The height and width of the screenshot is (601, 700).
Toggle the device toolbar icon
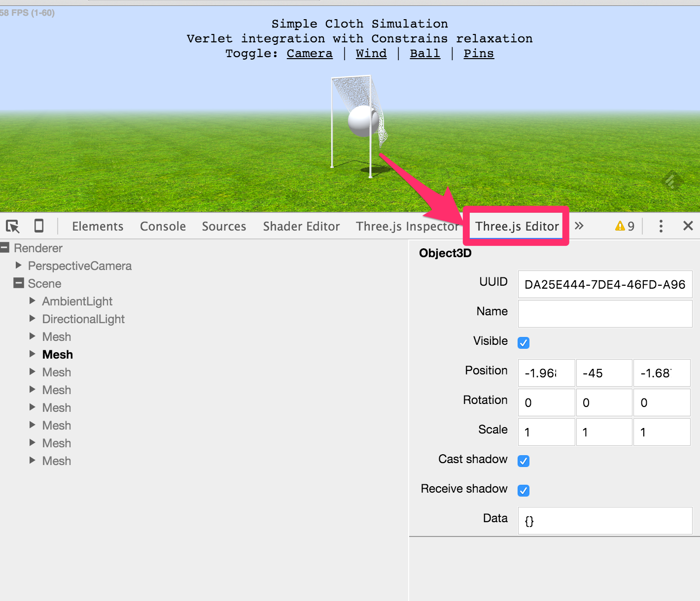coord(38,226)
